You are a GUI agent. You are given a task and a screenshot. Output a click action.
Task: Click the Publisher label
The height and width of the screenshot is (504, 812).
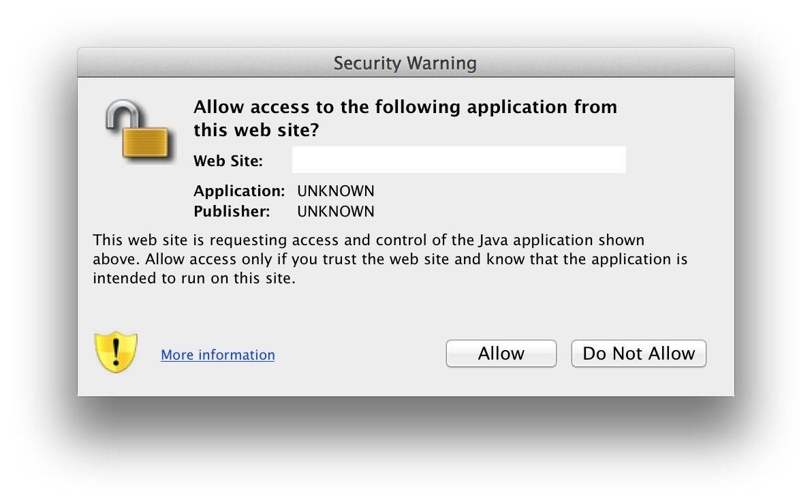point(232,211)
